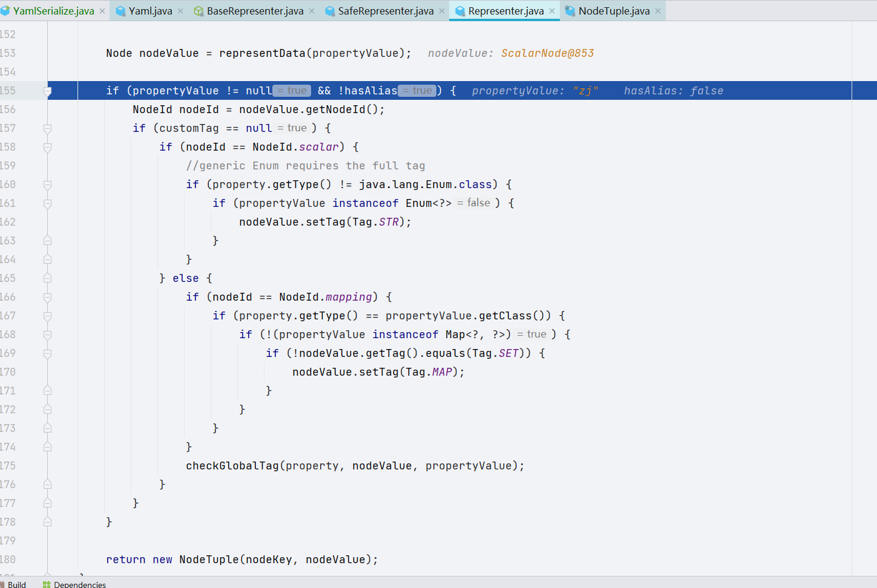Open the Dependencies tool window

tap(79, 584)
